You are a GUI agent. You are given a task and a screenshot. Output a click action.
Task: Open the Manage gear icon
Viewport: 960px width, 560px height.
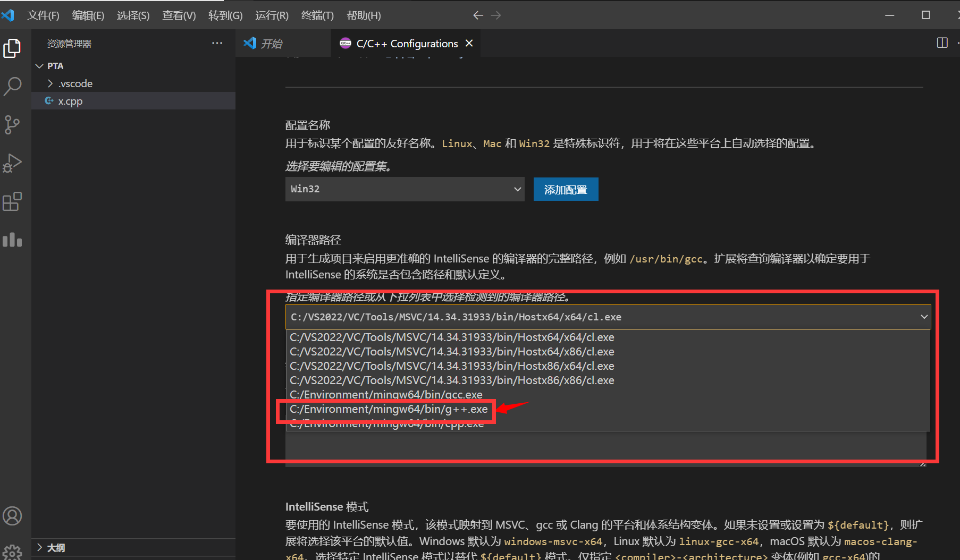point(12,553)
